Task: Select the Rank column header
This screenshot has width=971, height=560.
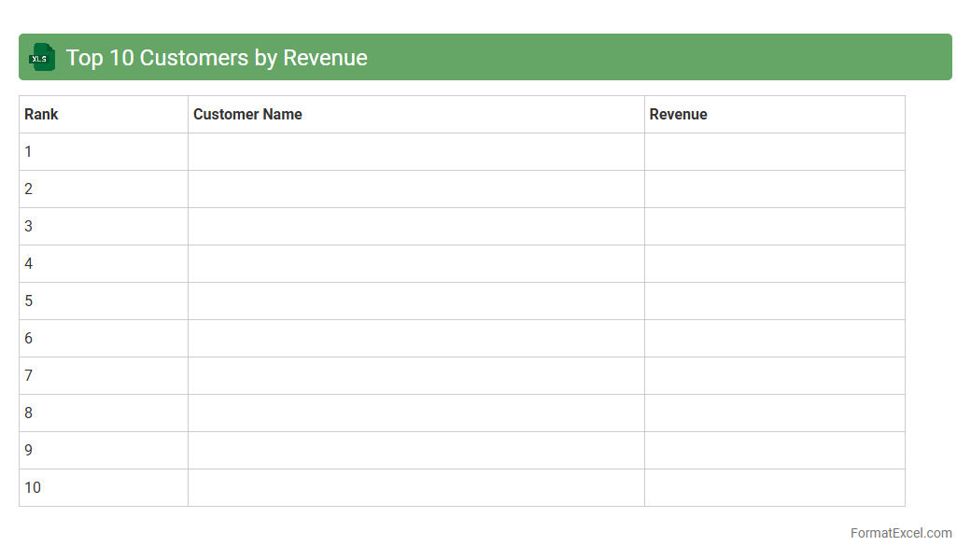Action: pyautogui.click(x=103, y=114)
